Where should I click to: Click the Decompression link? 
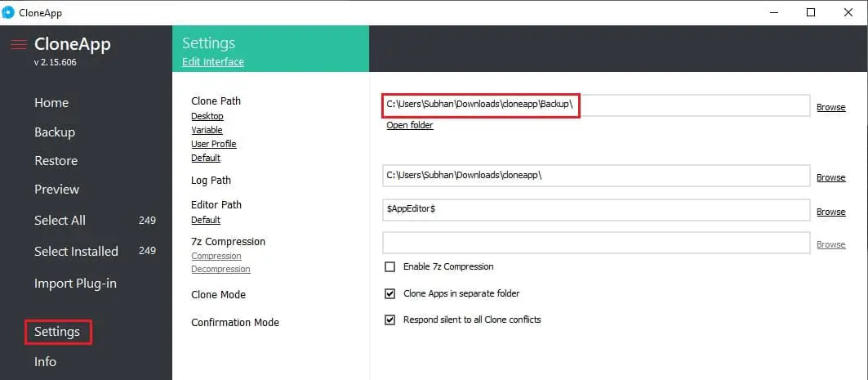pos(220,269)
